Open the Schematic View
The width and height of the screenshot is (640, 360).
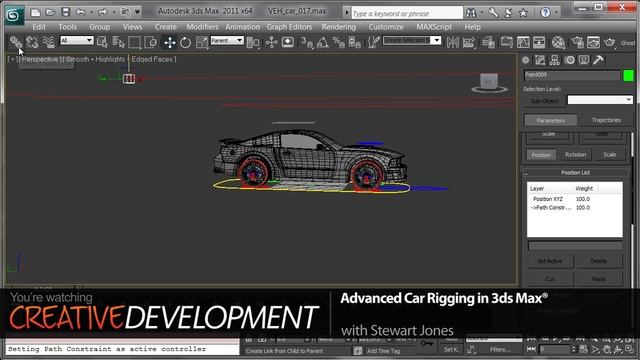539,42
